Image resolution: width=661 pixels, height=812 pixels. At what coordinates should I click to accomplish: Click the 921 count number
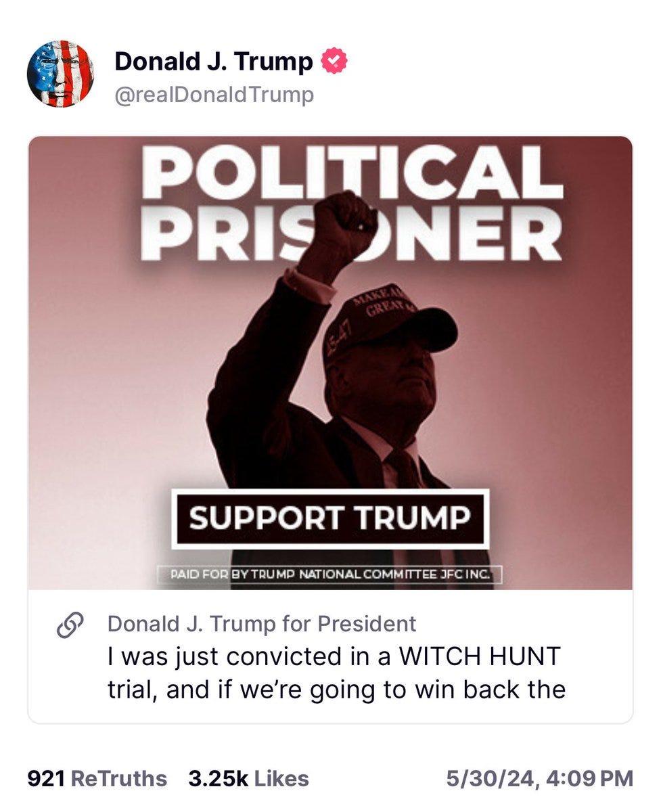[46, 778]
